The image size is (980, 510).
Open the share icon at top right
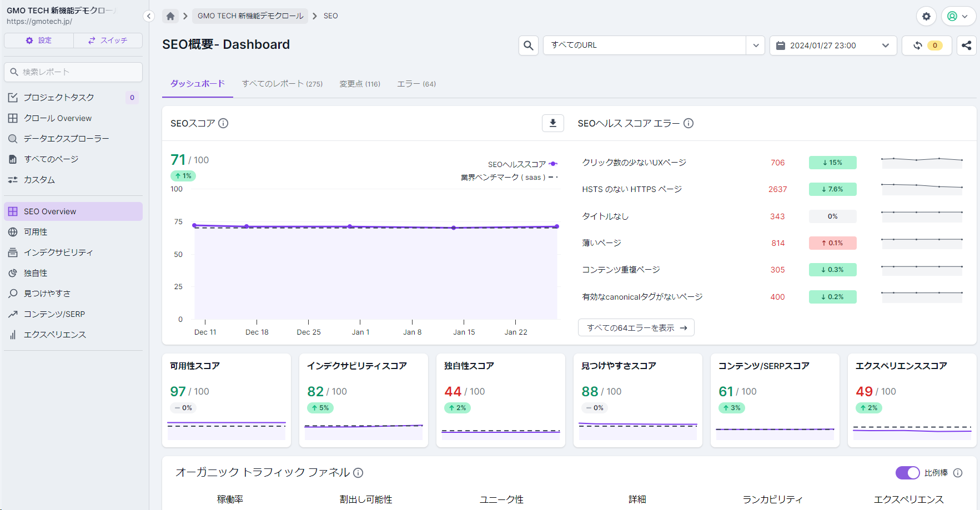point(966,45)
